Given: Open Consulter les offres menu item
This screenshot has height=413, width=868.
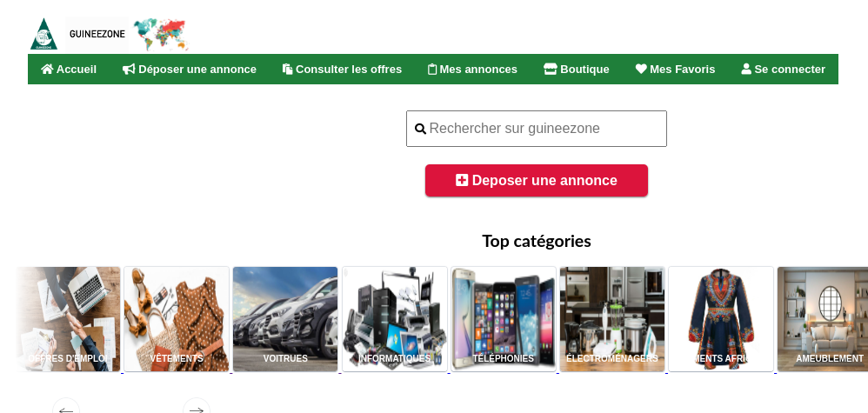Looking at the screenshot, I should (342, 70).
